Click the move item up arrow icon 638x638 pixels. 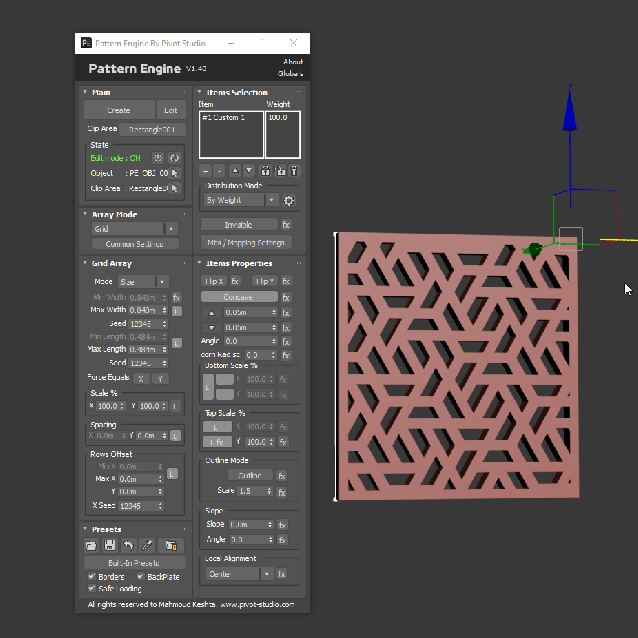pyautogui.click(x=235, y=171)
